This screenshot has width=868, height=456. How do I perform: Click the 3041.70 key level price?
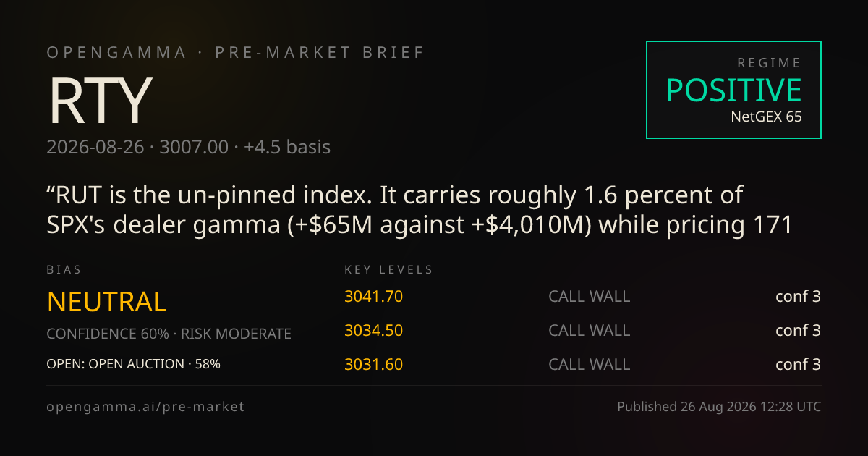coord(373,296)
